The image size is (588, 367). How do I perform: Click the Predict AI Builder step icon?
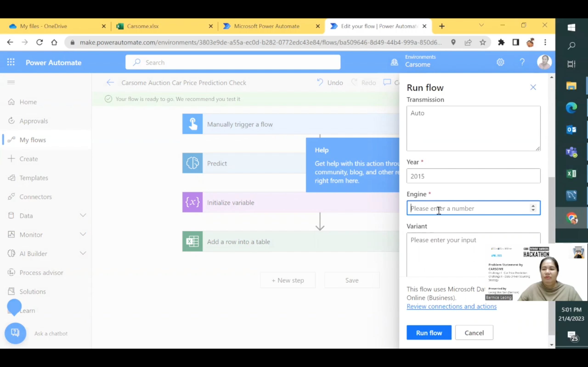(x=192, y=163)
